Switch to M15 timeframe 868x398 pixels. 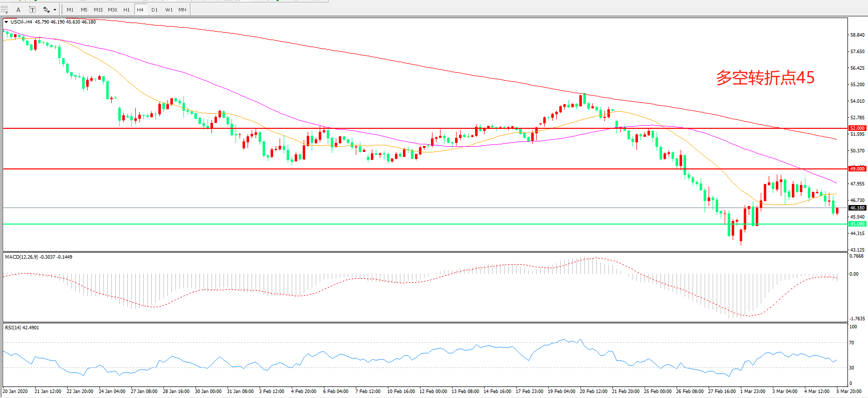(98, 10)
